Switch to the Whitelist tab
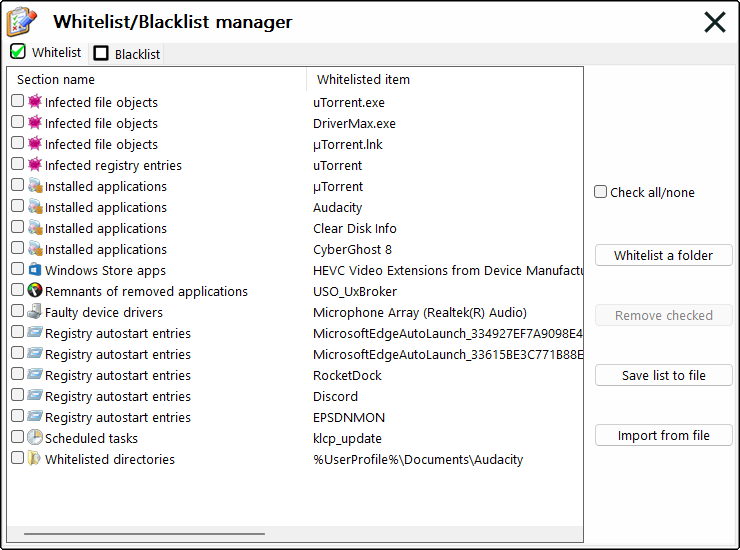 coord(46,52)
